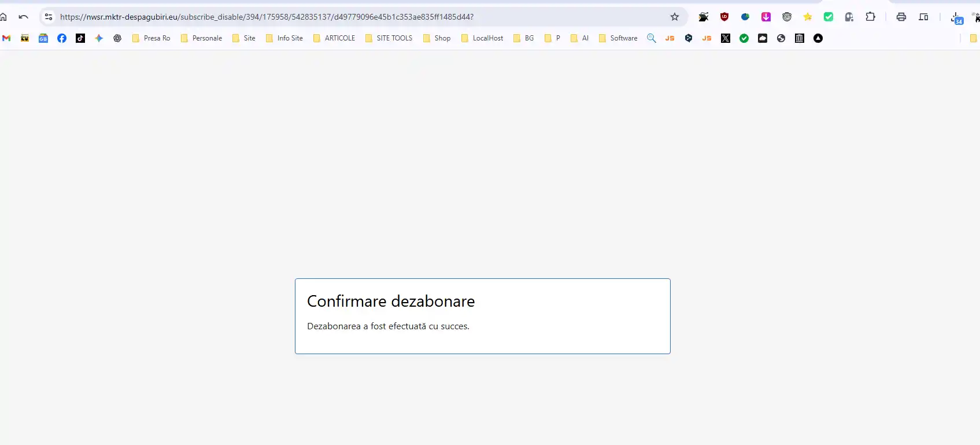Click the print icon in toolbar
This screenshot has width=980, height=445.
coord(901,17)
